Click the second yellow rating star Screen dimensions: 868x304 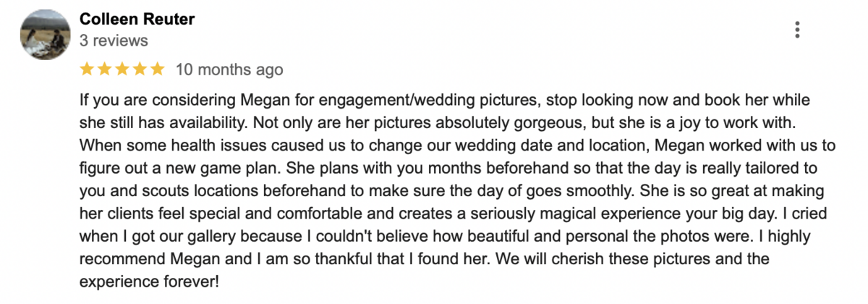click(105, 69)
